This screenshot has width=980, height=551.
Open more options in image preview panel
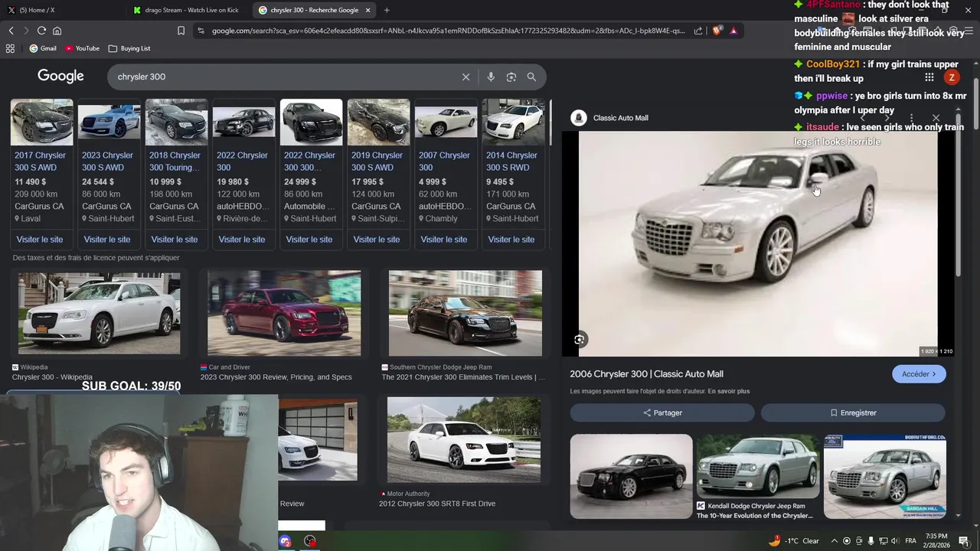pyautogui.click(x=911, y=118)
